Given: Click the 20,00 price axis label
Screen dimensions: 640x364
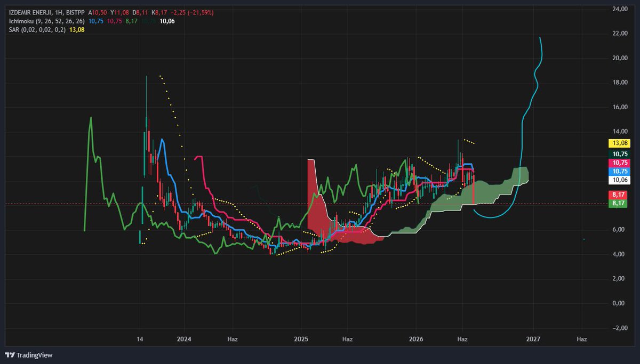Looking at the screenshot, I should 619,58.
